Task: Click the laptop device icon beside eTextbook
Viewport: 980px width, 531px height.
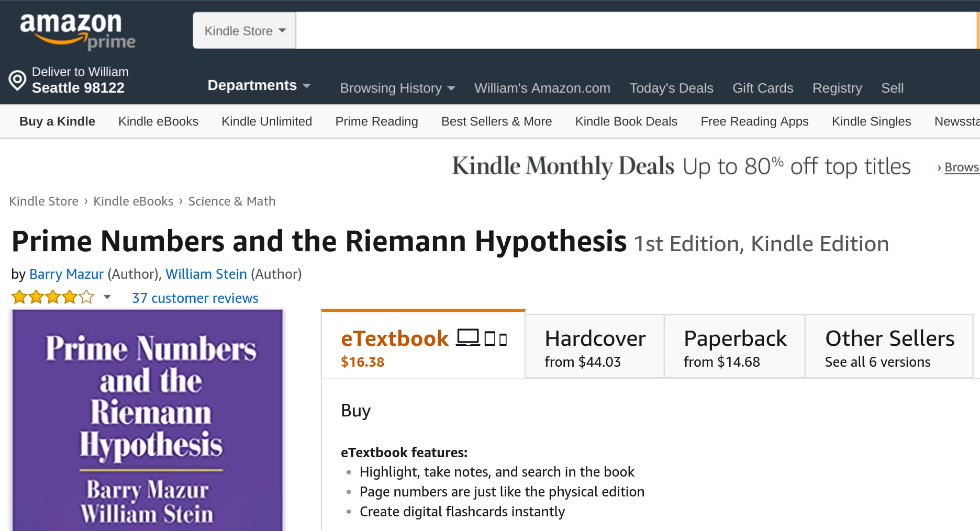Action: pyautogui.click(x=467, y=338)
